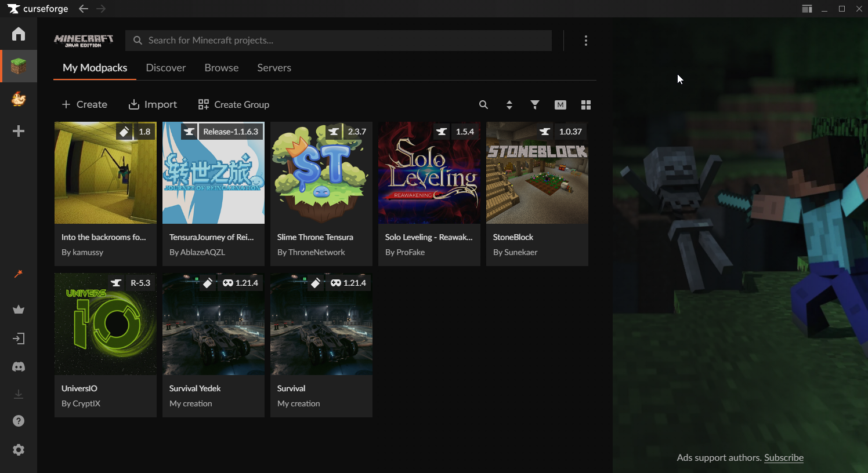Open the Discover tab

(x=166, y=68)
